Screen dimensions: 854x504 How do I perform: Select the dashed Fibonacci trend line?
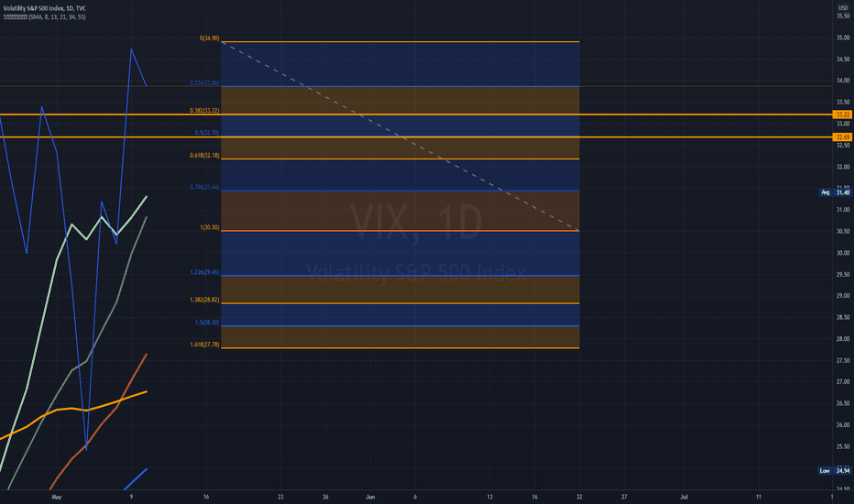pyautogui.click(x=400, y=137)
